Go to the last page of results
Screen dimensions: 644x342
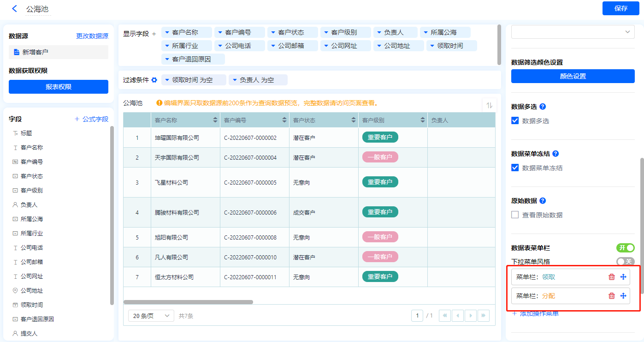coord(483,316)
